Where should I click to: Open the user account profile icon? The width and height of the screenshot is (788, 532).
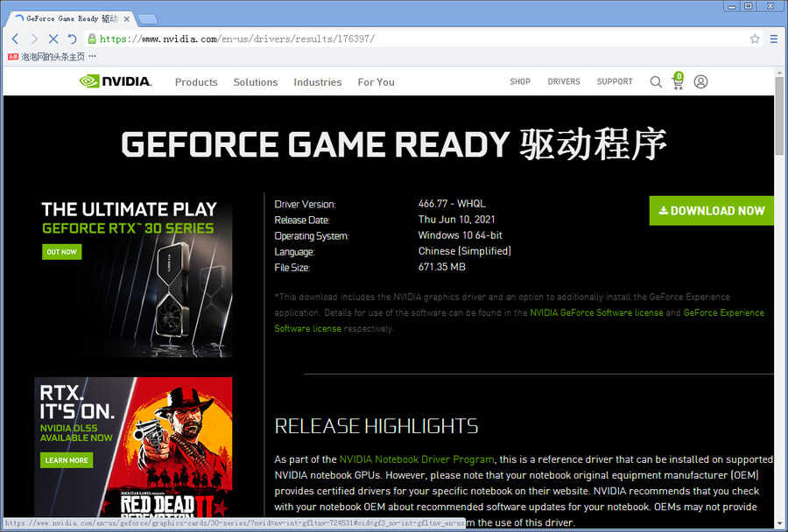coord(700,81)
